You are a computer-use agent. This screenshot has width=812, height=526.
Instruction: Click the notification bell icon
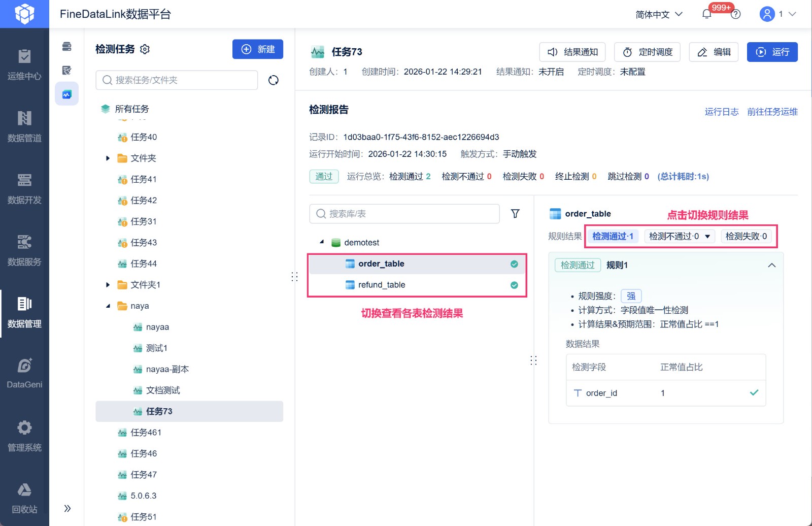coord(706,14)
